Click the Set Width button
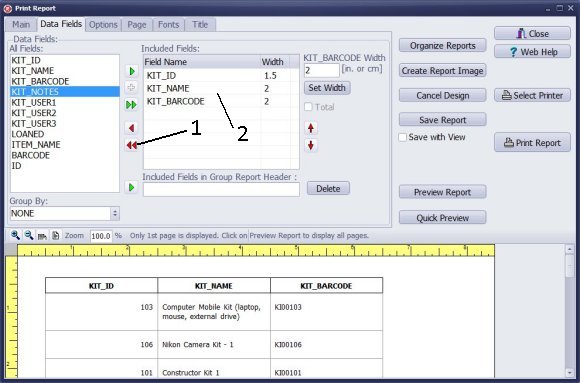 point(327,88)
